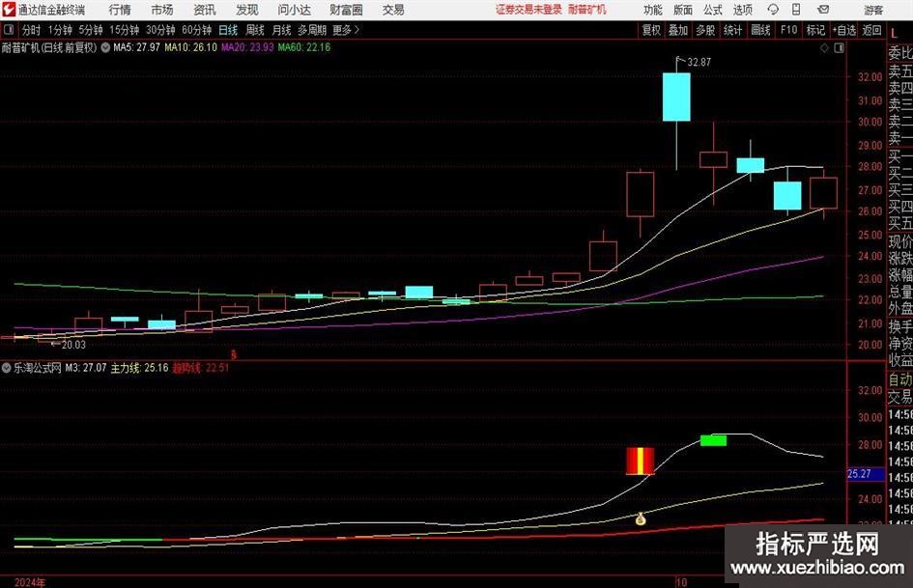The height and width of the screenshot is (588, 913).
Task: Switch chart to 60分钟 period
Action: [x=196, y=30]
